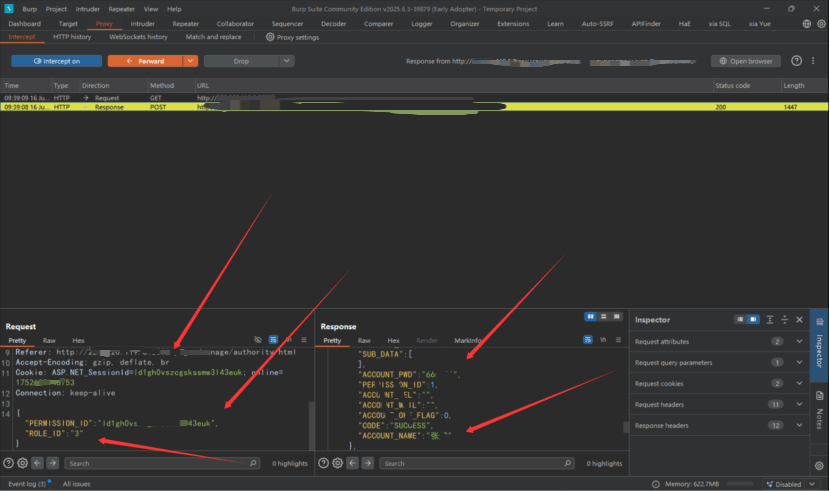Click the help question-mark icon near Open browser

(796, 61)
